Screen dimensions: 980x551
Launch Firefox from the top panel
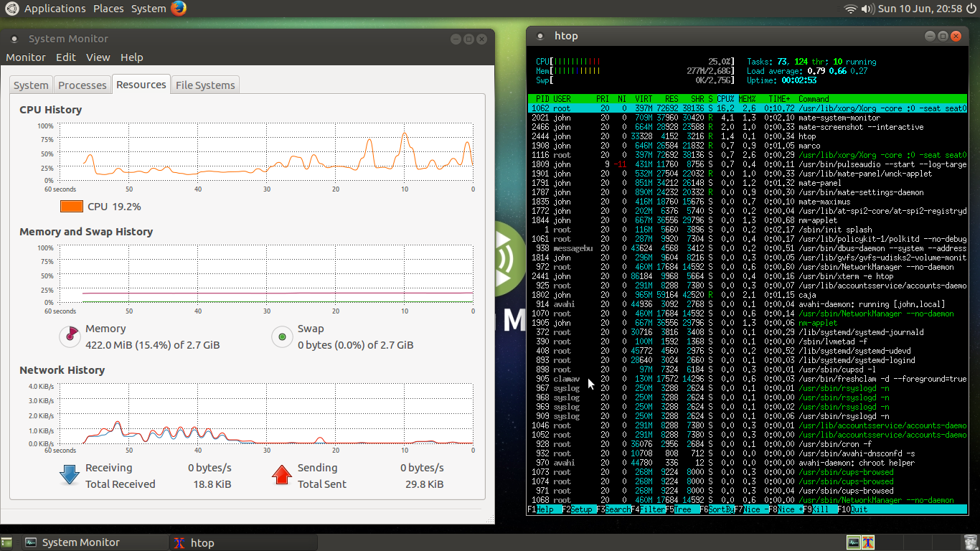179,9
